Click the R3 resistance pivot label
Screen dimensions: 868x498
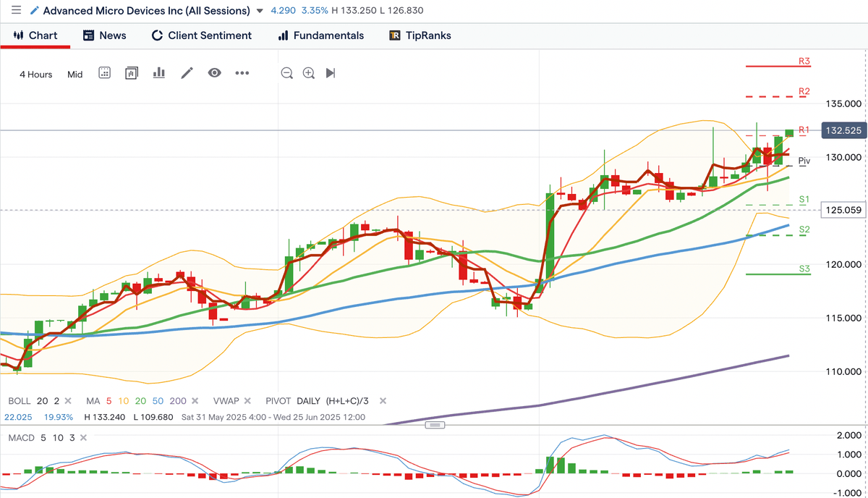[804, 62]
